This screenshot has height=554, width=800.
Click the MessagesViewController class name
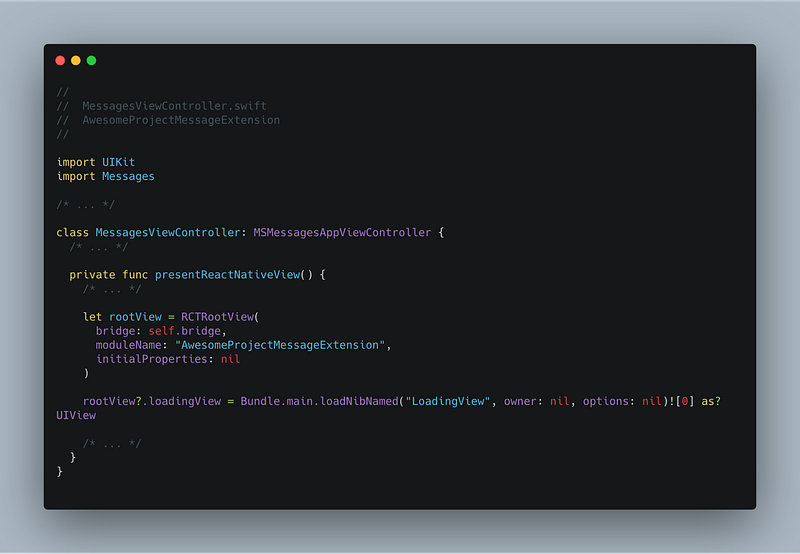(167, 233)
